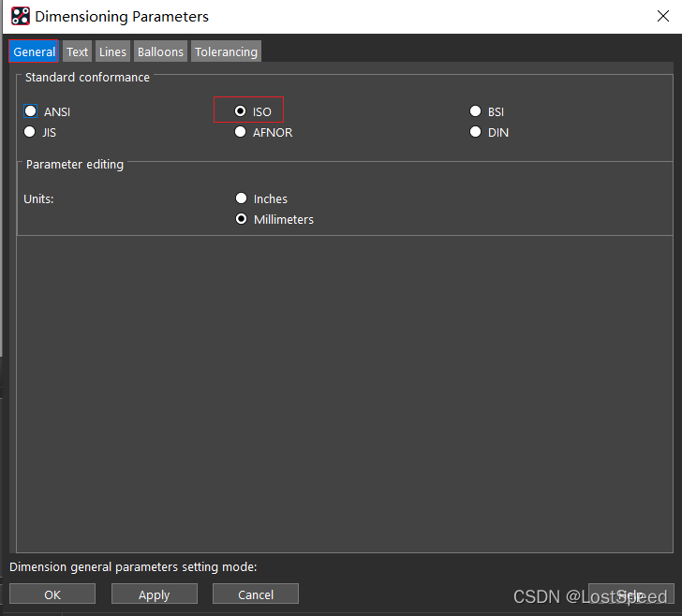Switch to the General tab
The height and width of the screenshot is (616, 682).
pos(35,51)
